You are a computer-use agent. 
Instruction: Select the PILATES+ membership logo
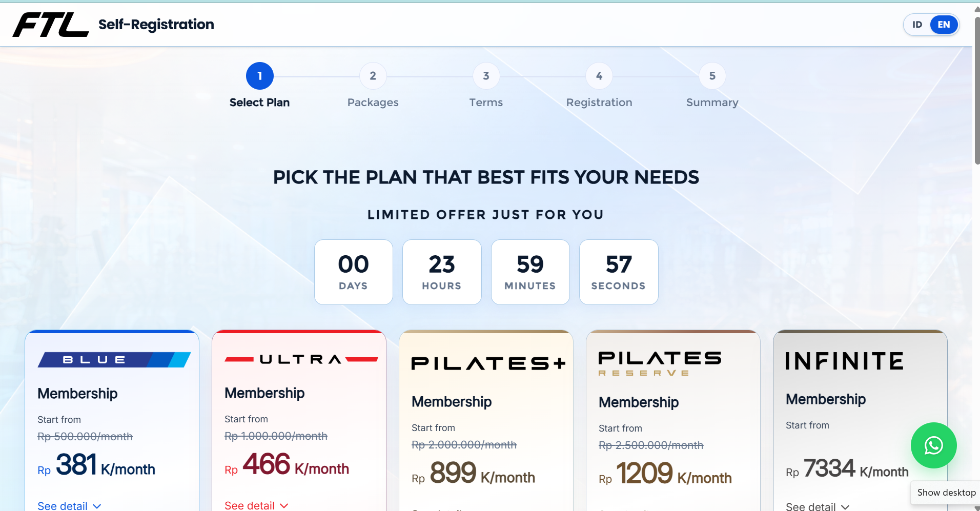coord(488,363)
